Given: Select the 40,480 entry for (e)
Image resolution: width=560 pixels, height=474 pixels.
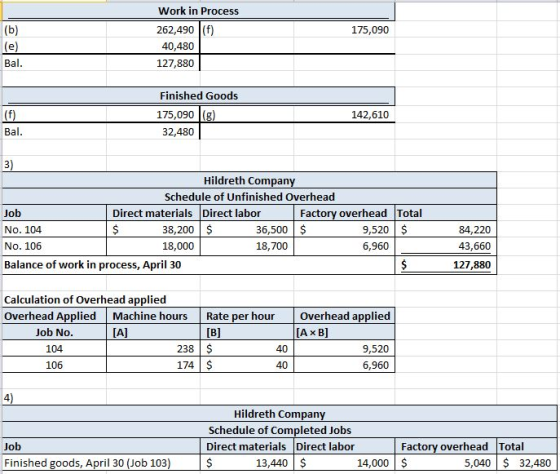Looking at the screenshot, I should tap(178, 46).
